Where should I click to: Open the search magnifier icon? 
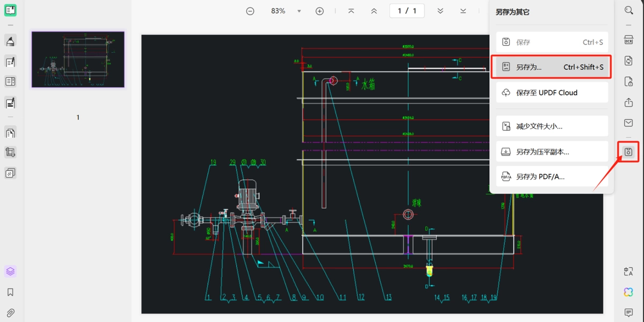628,10
